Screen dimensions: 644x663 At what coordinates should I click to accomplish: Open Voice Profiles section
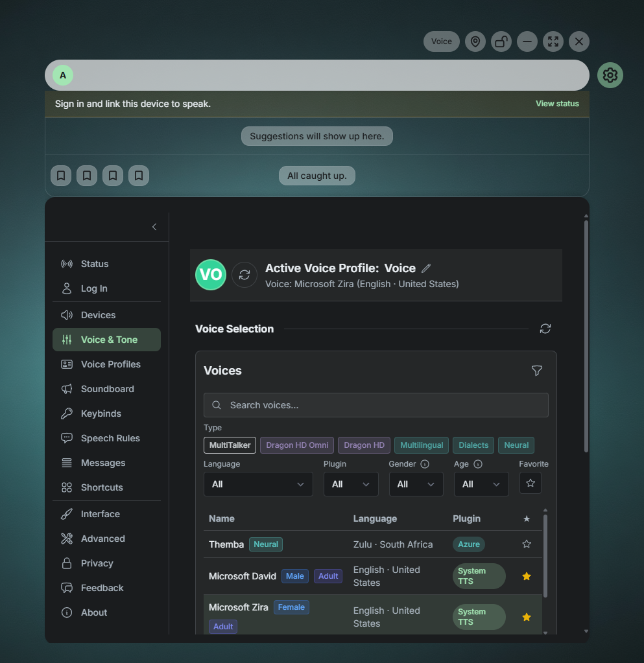coord(106,364)
